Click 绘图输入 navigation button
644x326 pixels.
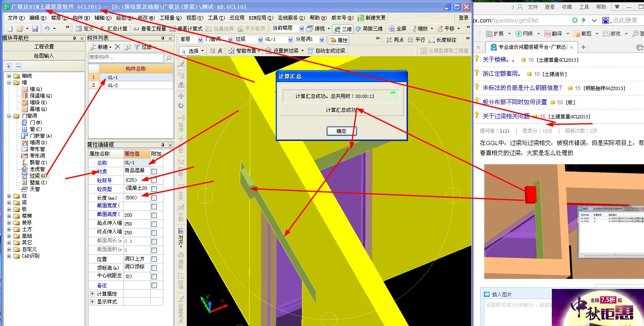[44, 55]
